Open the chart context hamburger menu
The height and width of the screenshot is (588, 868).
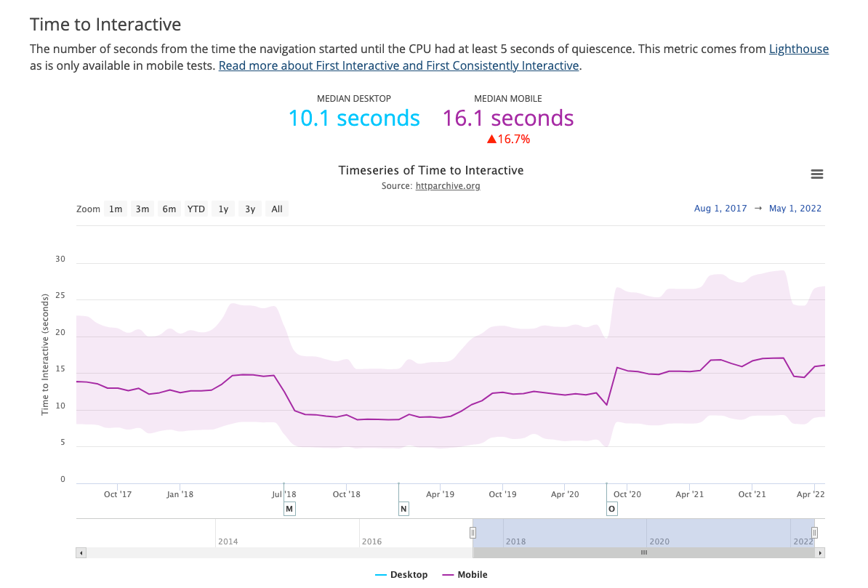point(816,174)
